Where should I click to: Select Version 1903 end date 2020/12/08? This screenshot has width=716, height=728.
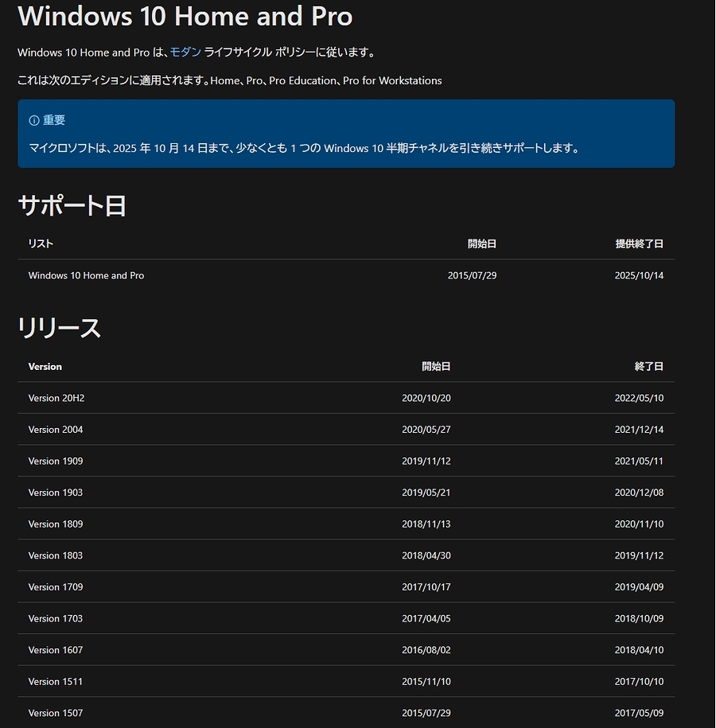coord(639,492)
